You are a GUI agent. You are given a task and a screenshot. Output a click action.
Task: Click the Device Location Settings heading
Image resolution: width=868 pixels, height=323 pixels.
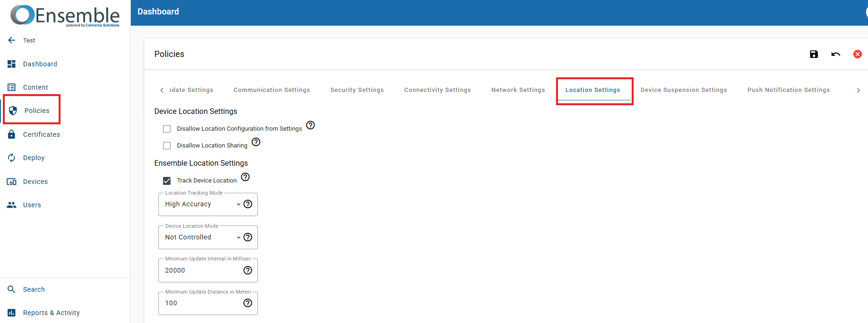(x=196, y=111)
